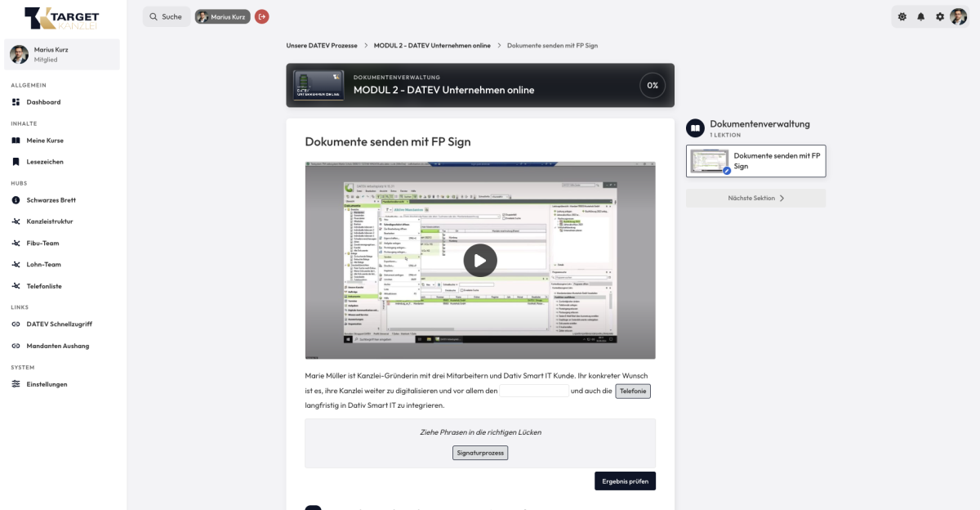Click the notification bell icon
This screenshot has width=980, height=510.
coord(921,16)
